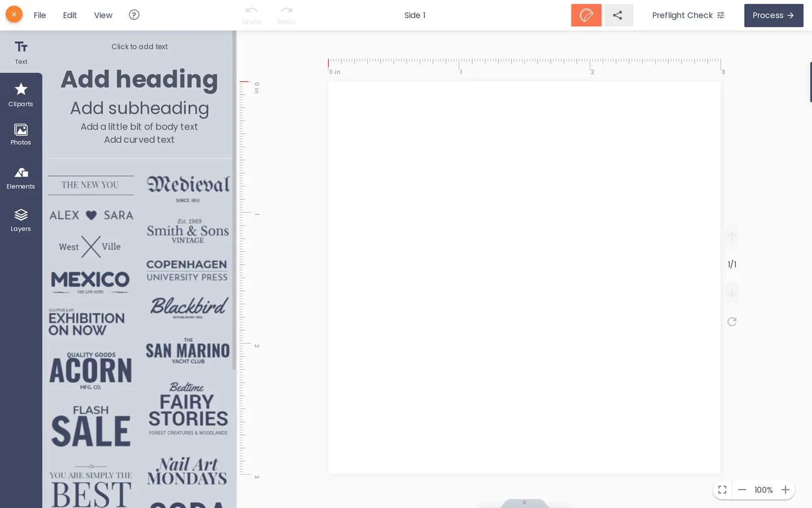
Task: Close the editor with the orange X button
Action: 14,15
